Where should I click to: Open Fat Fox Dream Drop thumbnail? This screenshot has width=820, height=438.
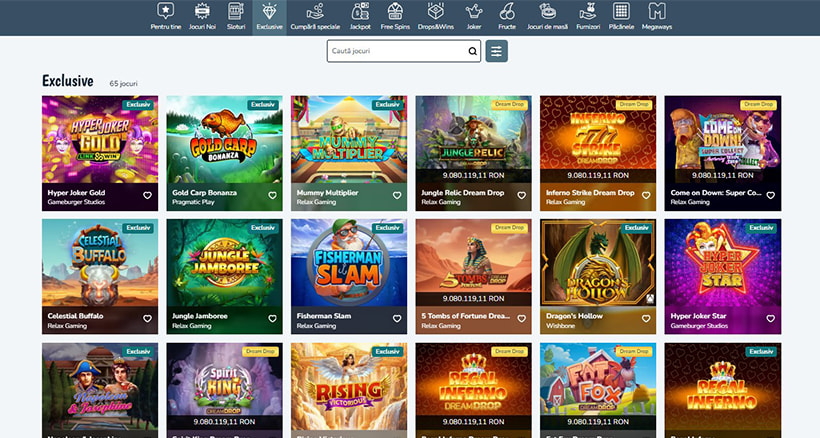(598, 387)
